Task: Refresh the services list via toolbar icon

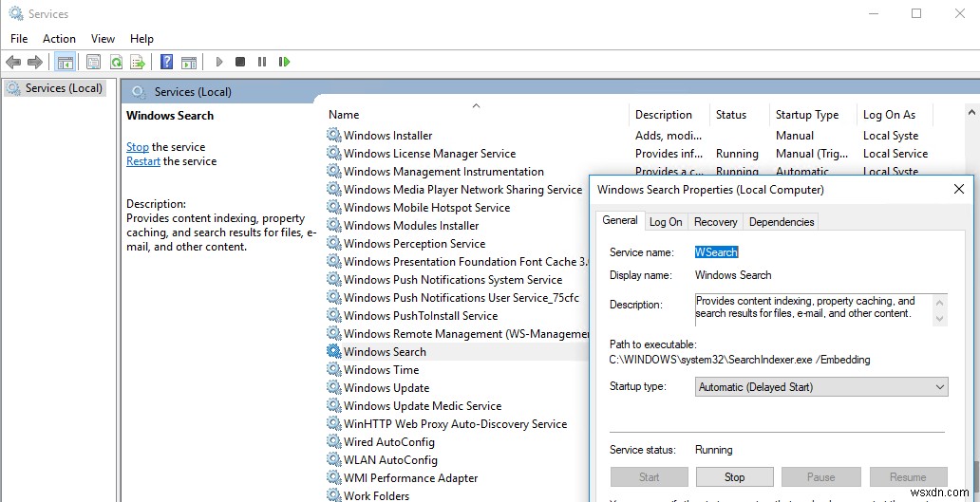Action: pos(116,62)
